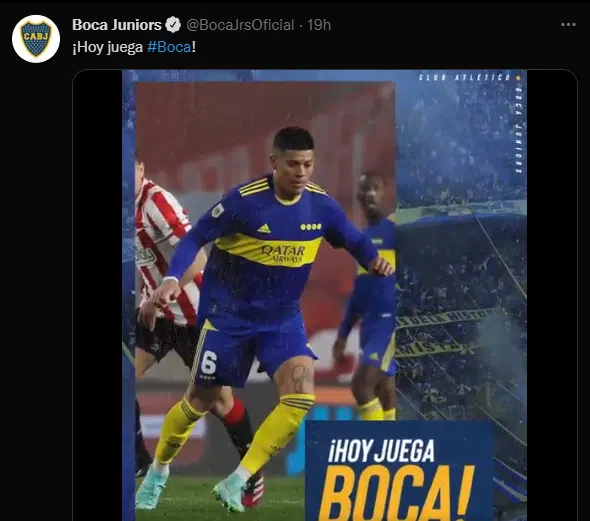Open the tweet via the 19h timestamp
Image resolution: width=590 pixels, height=521 pixels.
coord(319,25)
